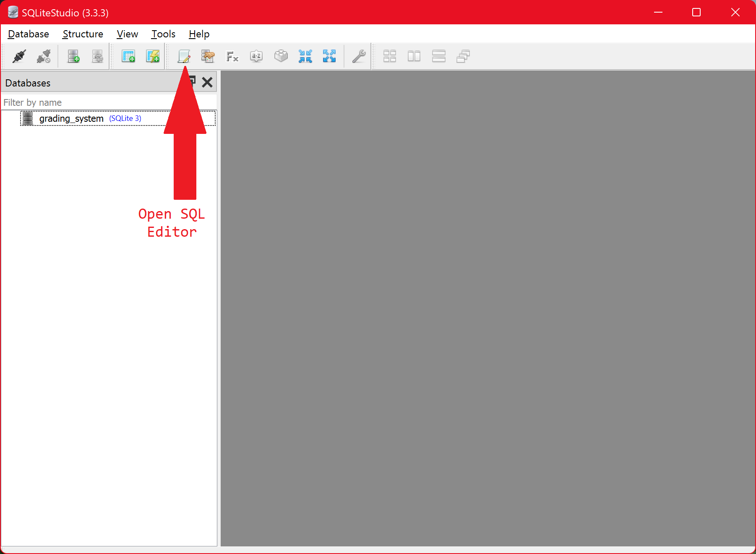Open extension manager cube icon
This screenshot has width=756, height=554.
click(281, 56)
